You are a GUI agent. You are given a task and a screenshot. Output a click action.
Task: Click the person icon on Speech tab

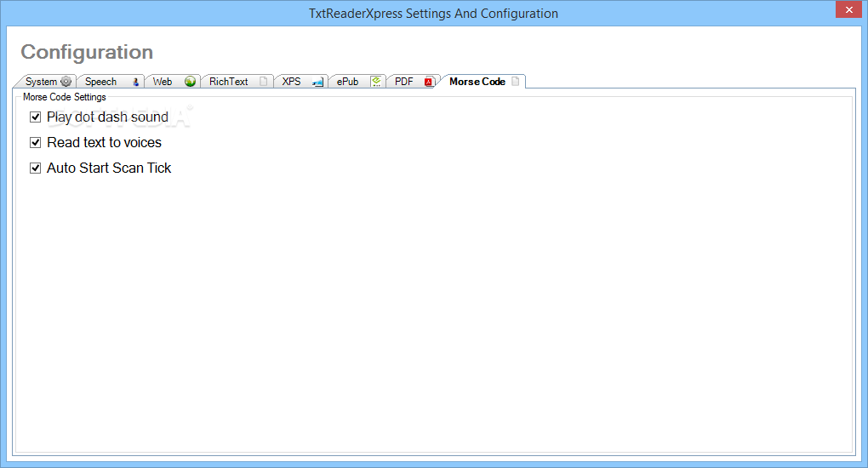135,82
